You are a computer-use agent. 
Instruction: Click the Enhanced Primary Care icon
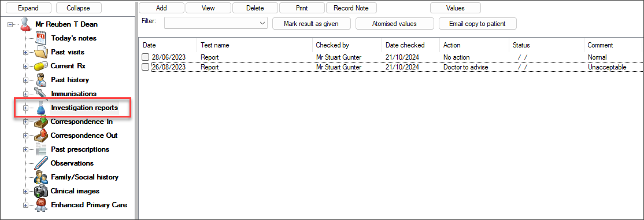point(41,205)
